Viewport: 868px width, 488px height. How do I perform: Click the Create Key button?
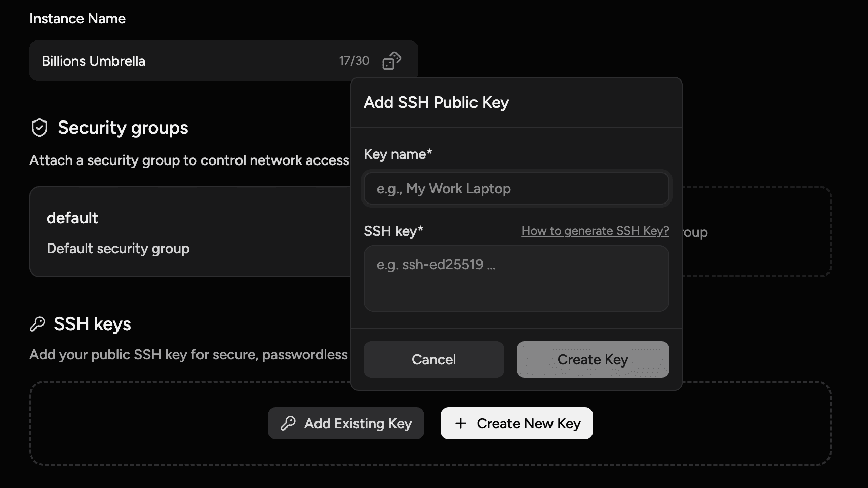point(592,359)
